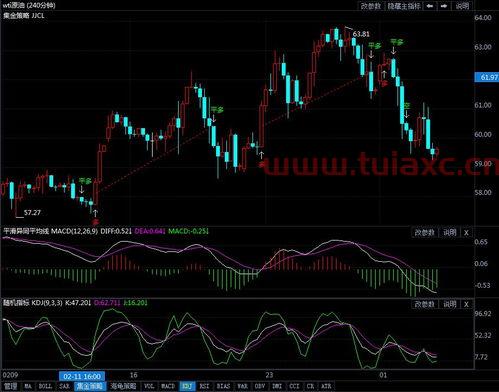
Task: Hide the main indicator (隐藏主指标)
Action: [x=404, y=6]
